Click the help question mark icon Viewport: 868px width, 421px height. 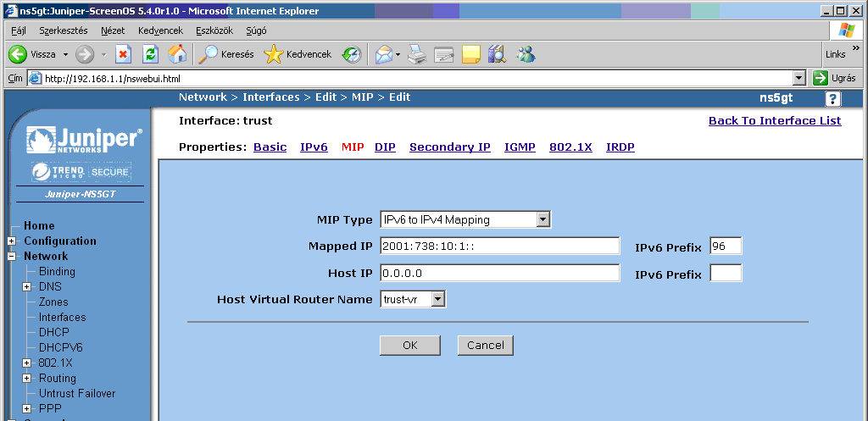(833, 98)
